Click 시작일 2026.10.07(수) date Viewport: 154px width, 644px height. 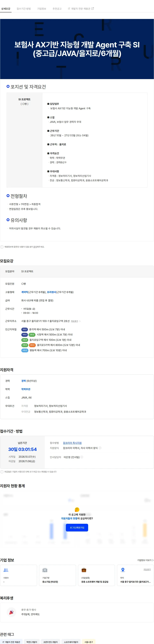point(27,457)
